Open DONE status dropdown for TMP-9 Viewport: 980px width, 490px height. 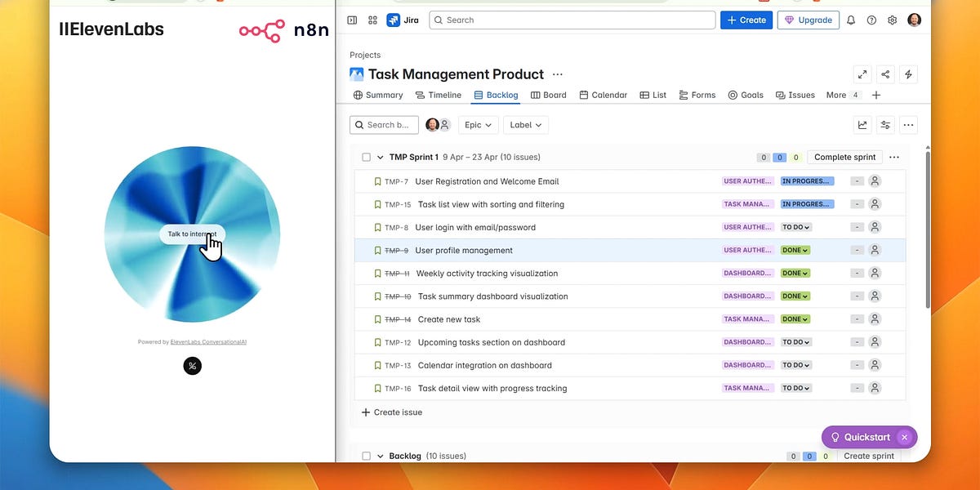[795, 250]
